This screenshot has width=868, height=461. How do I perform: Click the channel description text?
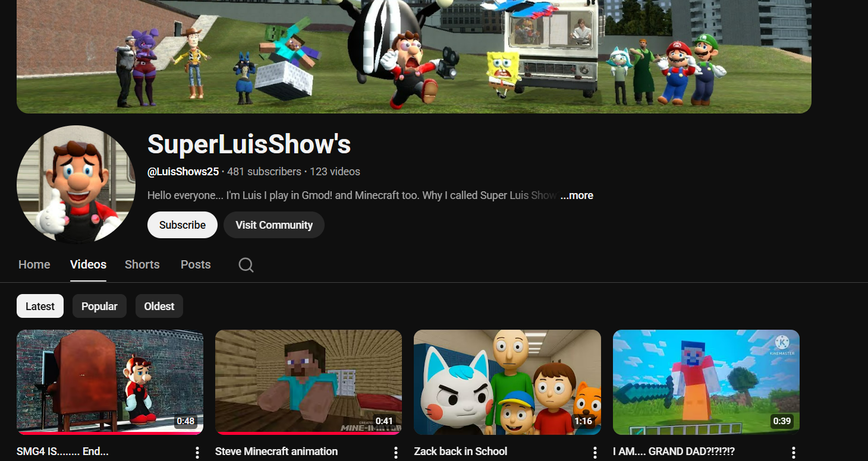coord(352,195)
